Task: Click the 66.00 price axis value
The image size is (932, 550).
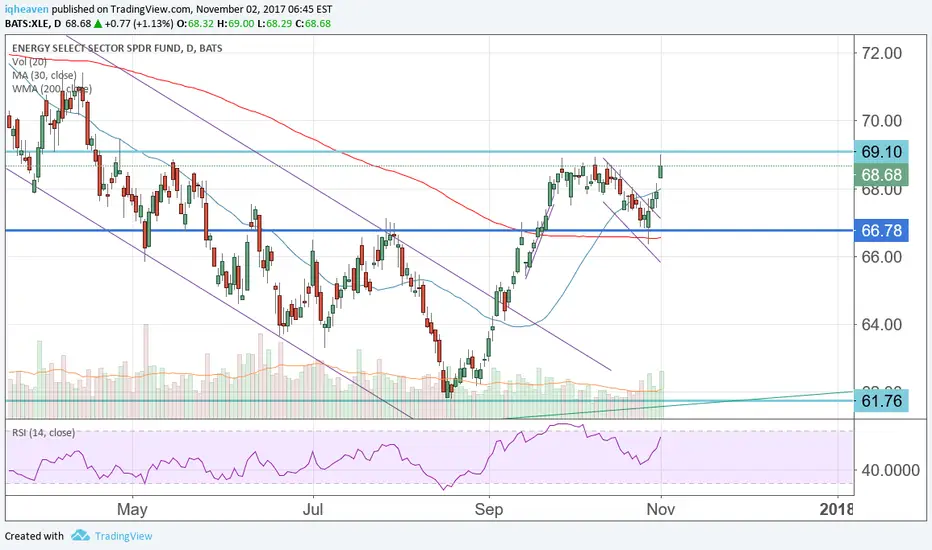Action: tap(881, 257)
